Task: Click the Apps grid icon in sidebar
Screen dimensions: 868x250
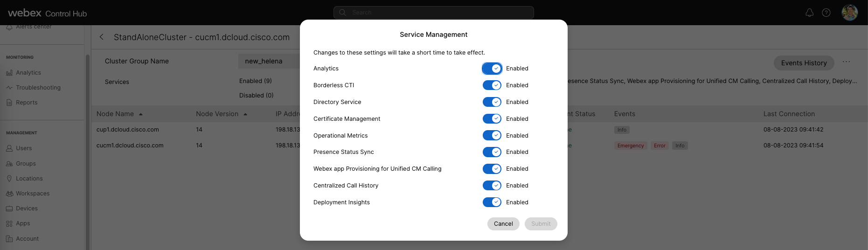Action: click(9, 224)
